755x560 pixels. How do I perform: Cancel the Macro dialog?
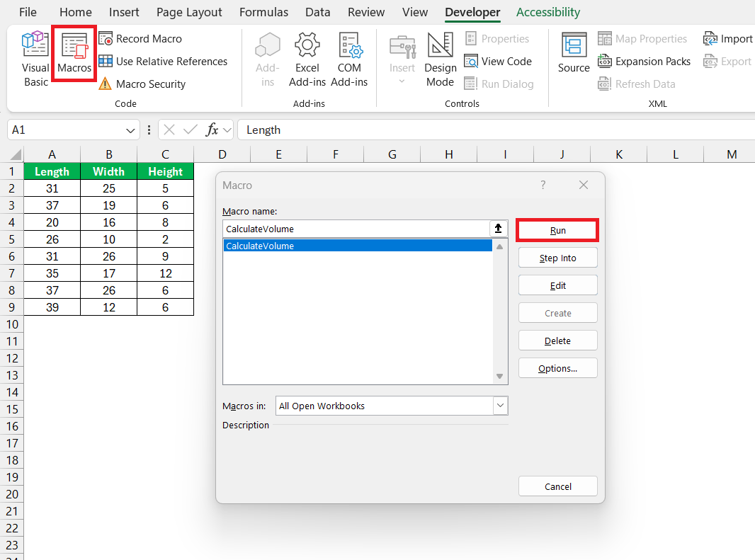coord(557,487)
